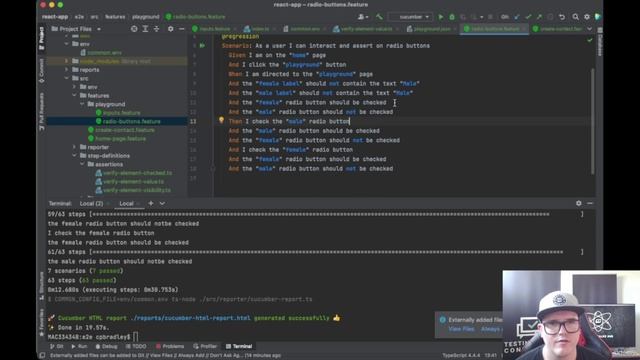This screenshot has width=640, height=360.
Task: Open the Commit tool window sidebar button
Action: (x=41, y=71)
